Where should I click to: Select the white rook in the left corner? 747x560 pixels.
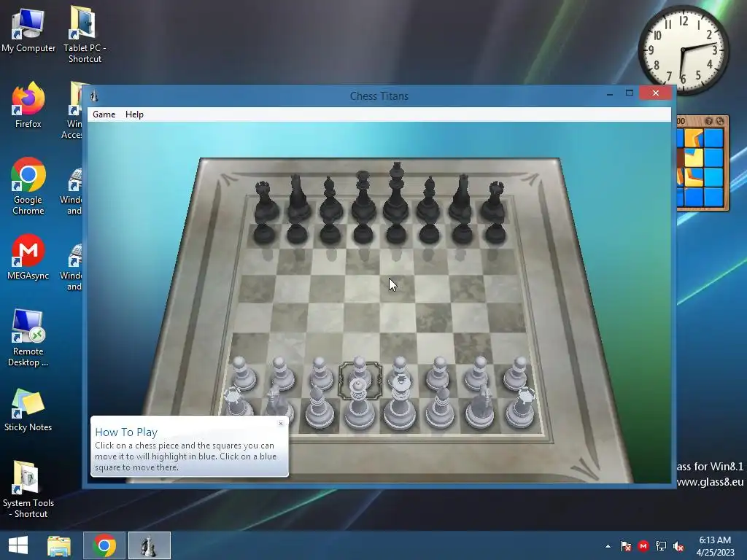point(236,405)
